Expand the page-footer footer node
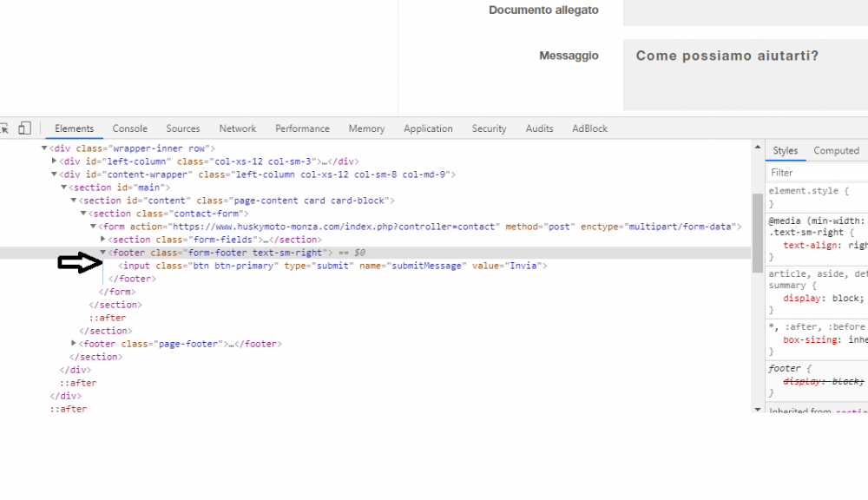Image resolution: width=868 pixels, height=500 pixels. pos(74,344)
